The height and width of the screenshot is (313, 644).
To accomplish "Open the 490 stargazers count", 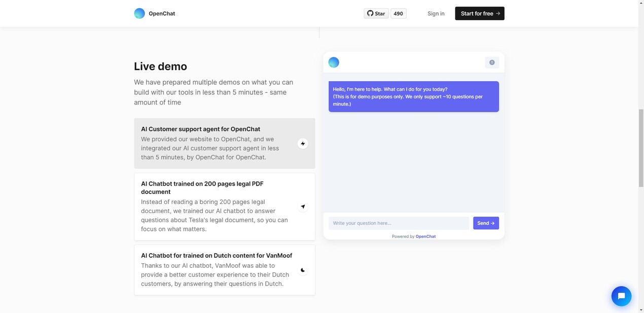I will (399, 14).
